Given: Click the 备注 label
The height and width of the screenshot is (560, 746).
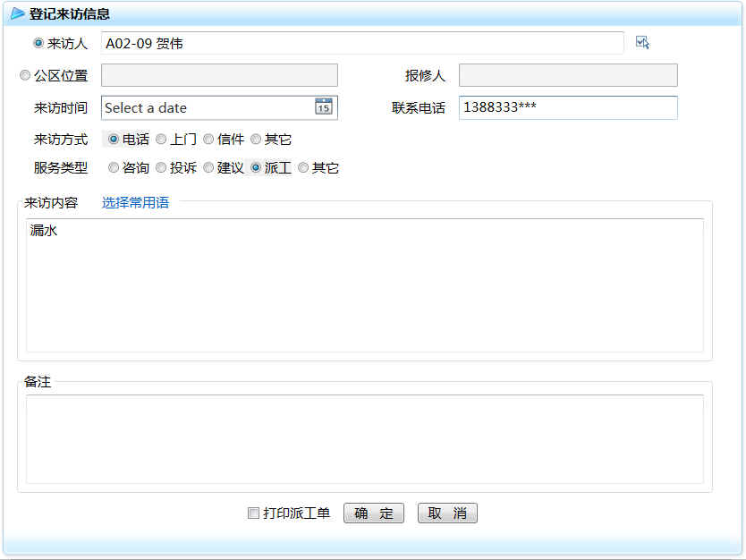Looking at the screenshot, I should point(38,382).
